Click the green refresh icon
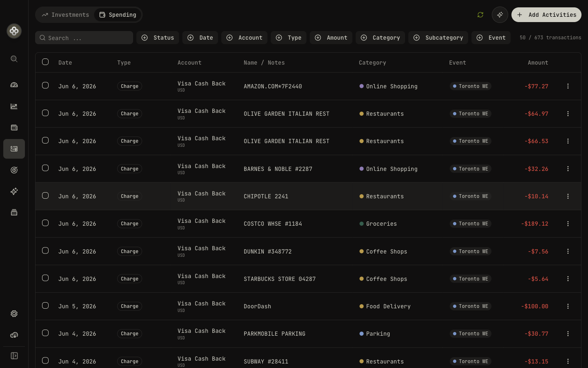The image size is (588, 368). coord(481,15)
